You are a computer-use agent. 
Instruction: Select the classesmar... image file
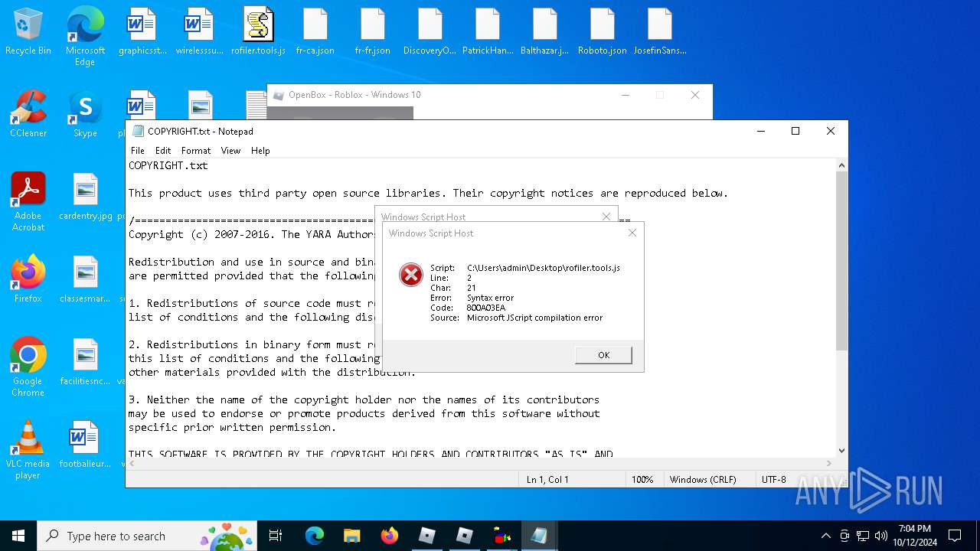tap(85, 279)
